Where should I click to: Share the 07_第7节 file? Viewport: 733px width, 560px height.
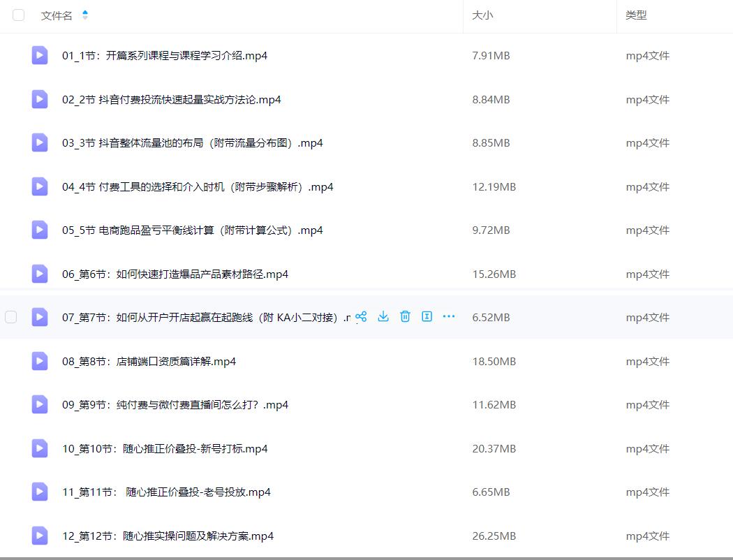click(361, 317)
